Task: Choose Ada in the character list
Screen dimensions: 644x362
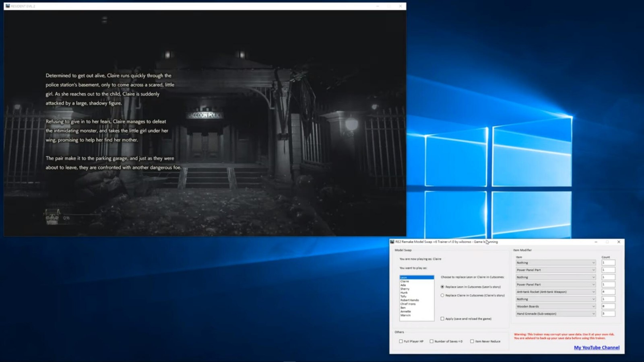Action: point(403,285)
